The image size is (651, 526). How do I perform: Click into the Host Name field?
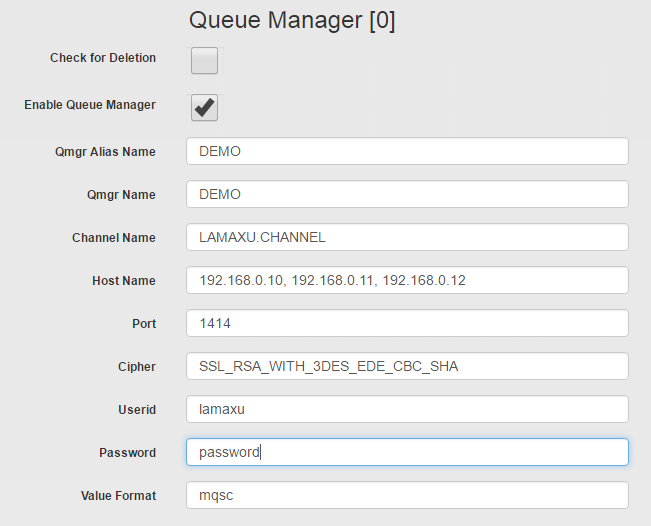tap(407, 280)
